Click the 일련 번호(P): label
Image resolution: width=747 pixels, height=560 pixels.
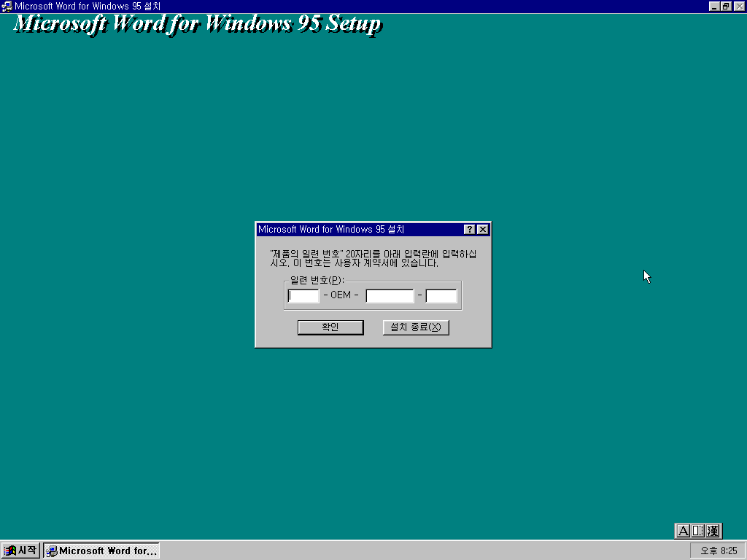pos(317,280)
